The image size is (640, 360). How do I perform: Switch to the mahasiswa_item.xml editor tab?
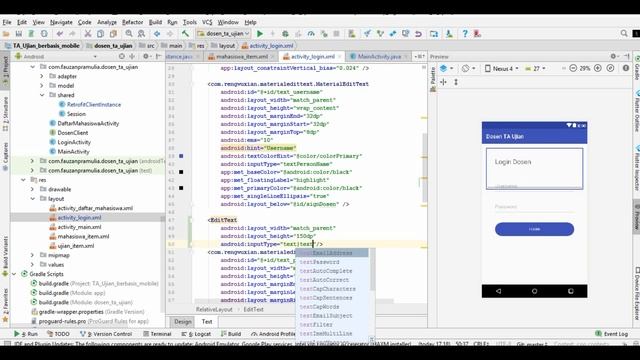pyautogui.click(x=242, y=57)
